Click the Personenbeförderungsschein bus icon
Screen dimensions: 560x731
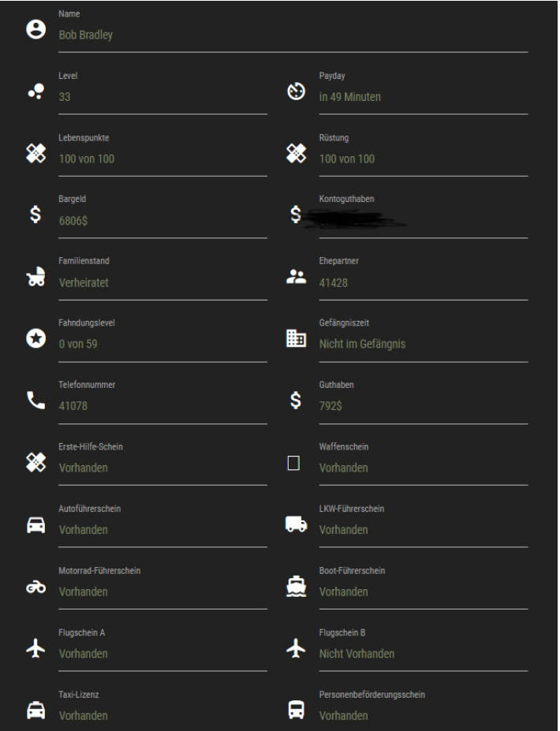pos(296,711)
